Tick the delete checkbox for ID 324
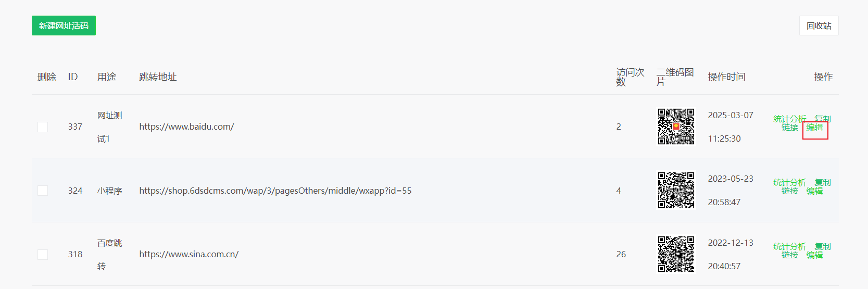Viewport: 868px width, 289px height. point(43,191)
